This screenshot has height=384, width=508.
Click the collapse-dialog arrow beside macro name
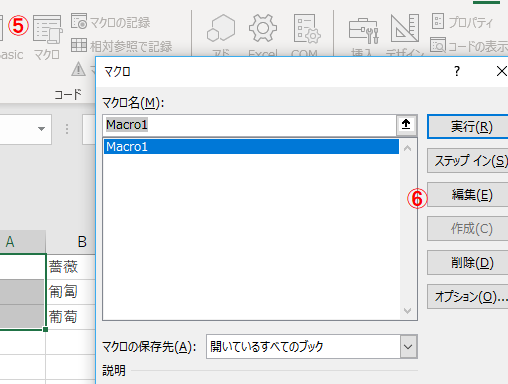click(x=406, y=125)
